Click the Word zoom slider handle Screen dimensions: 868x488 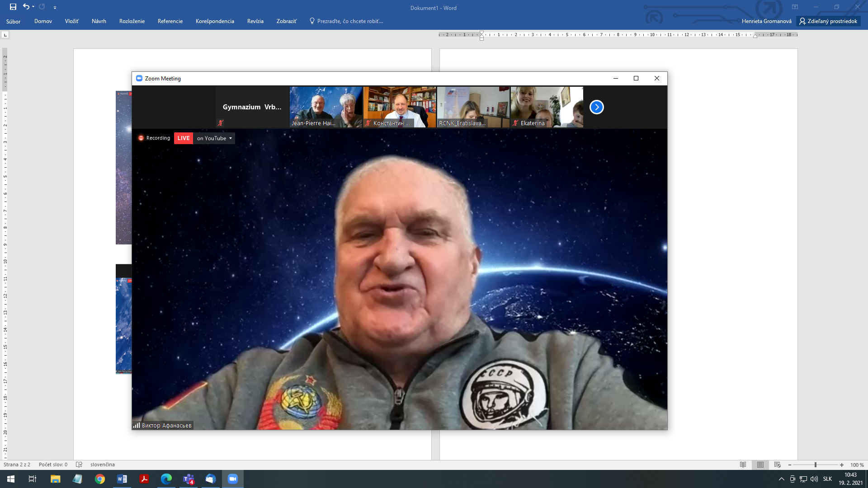[x=816, y=465]
